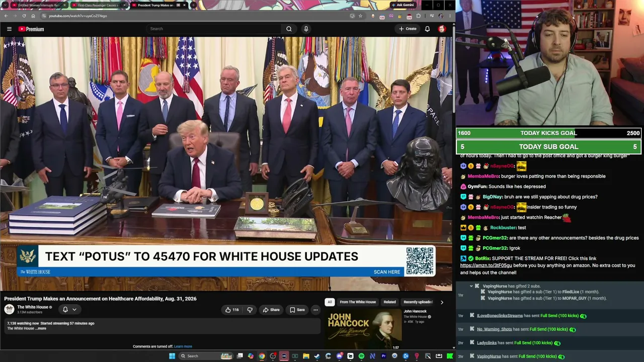Open the John Hancock video title

[x=415, y=311]
